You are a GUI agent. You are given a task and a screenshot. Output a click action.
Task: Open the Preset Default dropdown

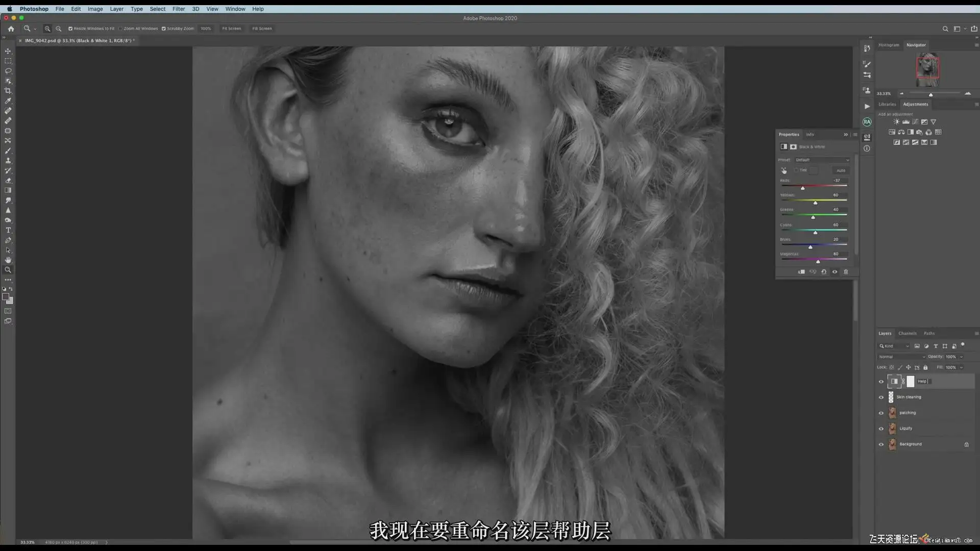(822, 160)
